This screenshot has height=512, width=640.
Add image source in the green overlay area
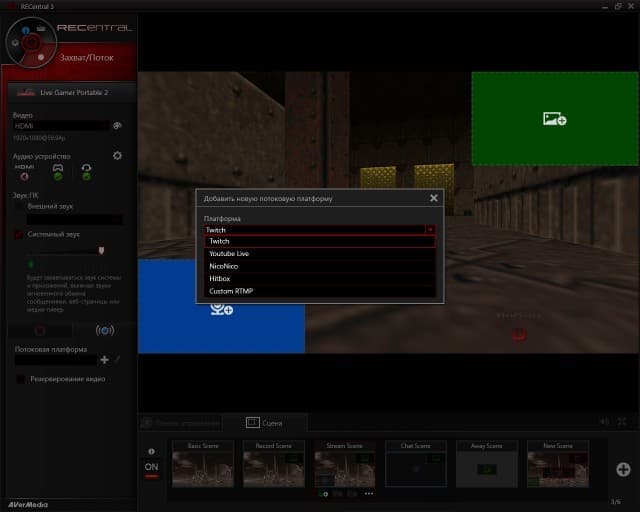tap(555, 119)
